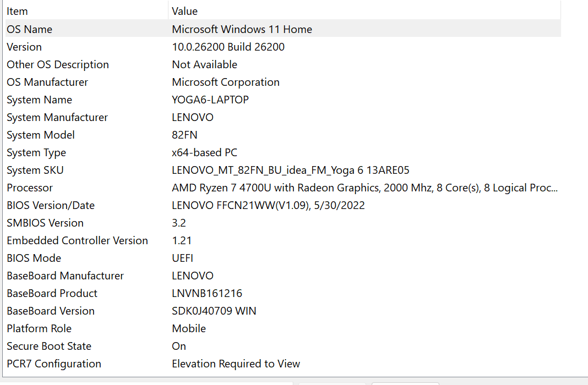Click the System Name row
Viewport: 588px width, 385px height.
[40, 100]
